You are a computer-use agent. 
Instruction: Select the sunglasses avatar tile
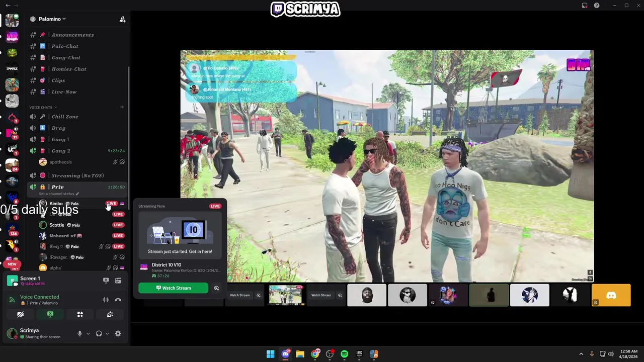[408, 295]
